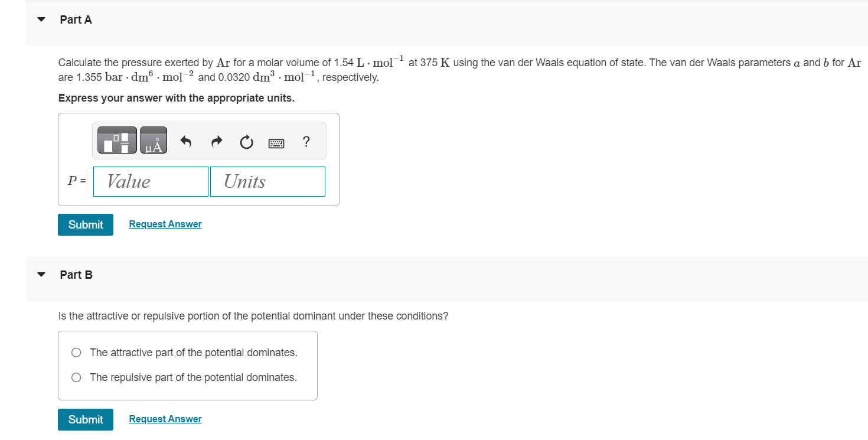
Task: Click inside the Value input field
Action: pyautogui.click(x=151, y=181)
